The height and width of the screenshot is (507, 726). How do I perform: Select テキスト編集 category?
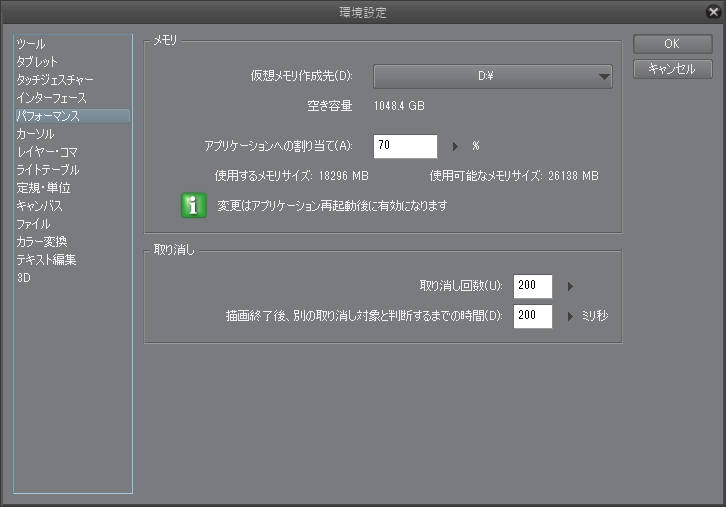point(46,260)
